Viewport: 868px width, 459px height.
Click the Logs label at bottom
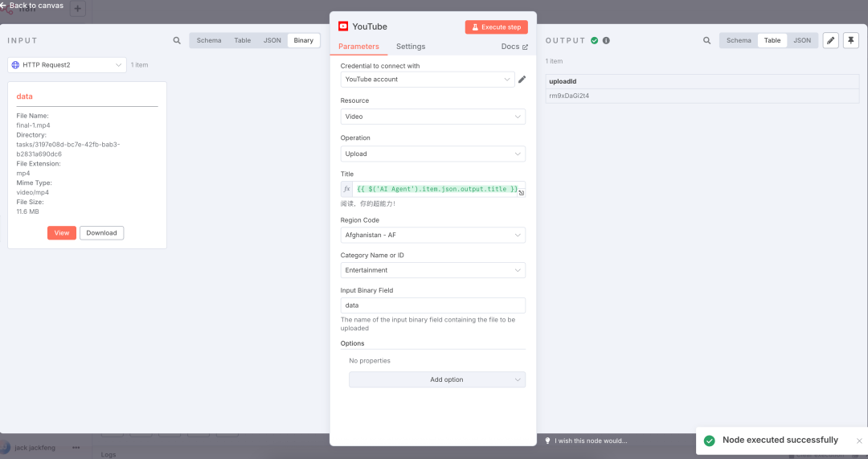tap(108, 454)
